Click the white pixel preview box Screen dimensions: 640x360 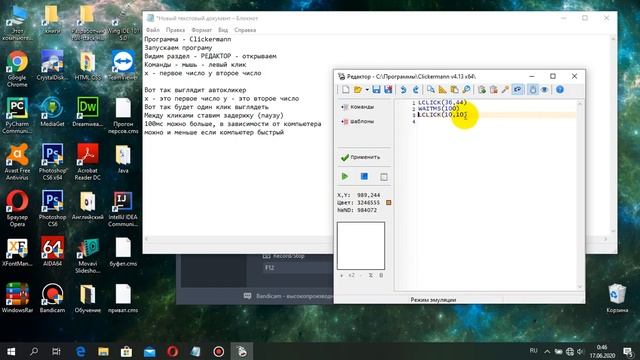361,246
